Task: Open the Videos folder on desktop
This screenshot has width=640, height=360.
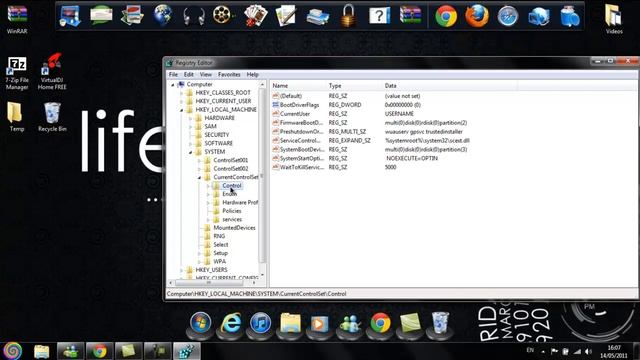Action: 614,19
